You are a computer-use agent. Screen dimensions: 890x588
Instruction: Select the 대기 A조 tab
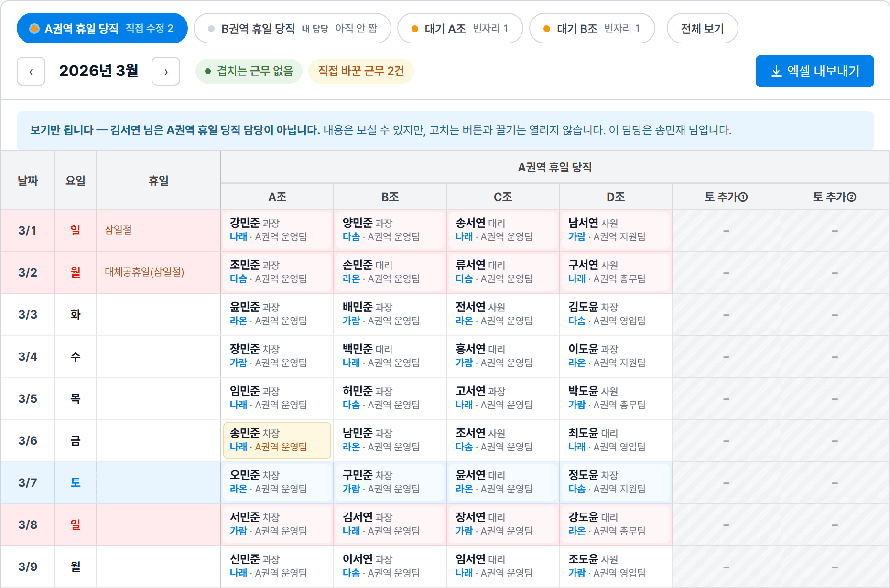pos(460,28)
